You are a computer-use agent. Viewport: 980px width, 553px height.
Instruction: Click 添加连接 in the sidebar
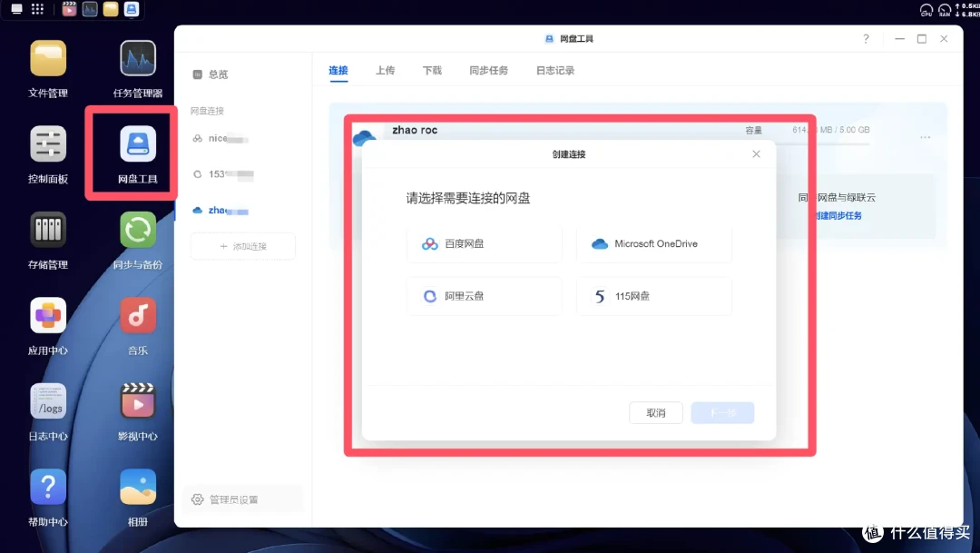coord(243,246)
